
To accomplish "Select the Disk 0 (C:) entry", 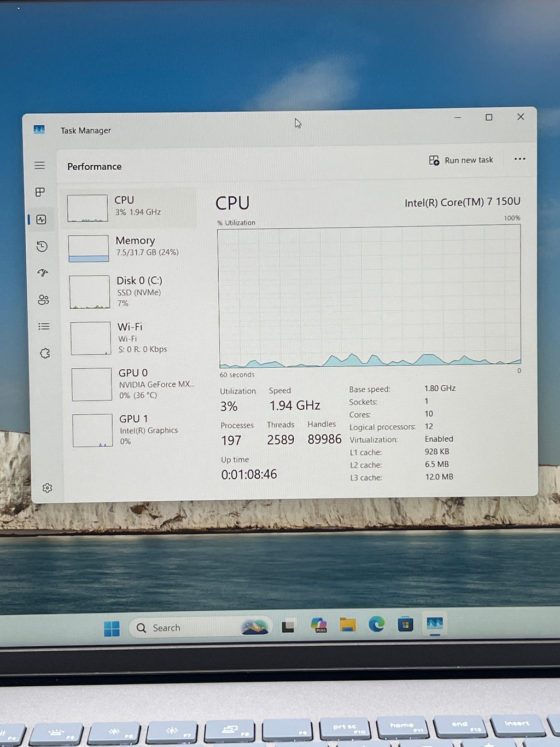I will pos(132,292).
